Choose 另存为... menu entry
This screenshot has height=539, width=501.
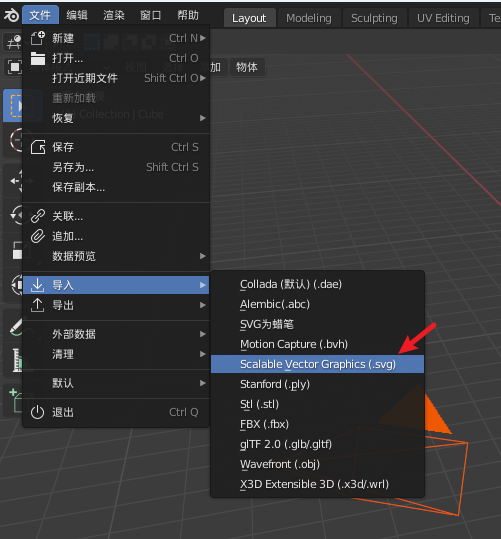click(x=116, y=167)
